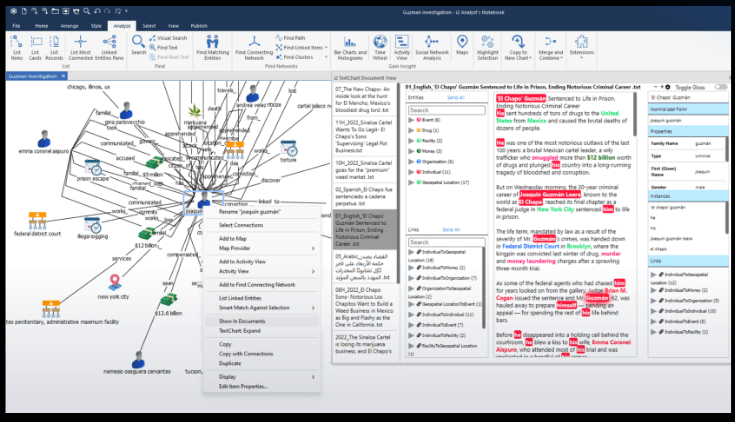This screenshot has height=422, width=735.
Task: Click the gear icon beside Toggle Gloss
Action: point(668,87)
